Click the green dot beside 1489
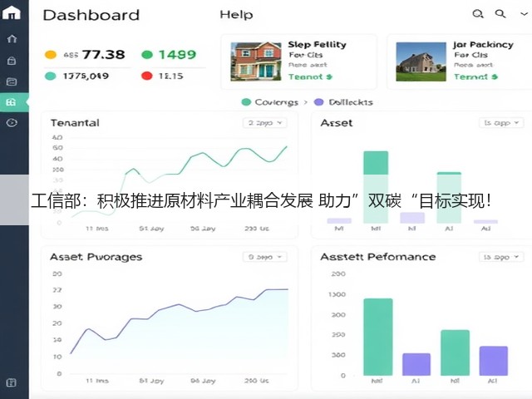 pos(147,54)
